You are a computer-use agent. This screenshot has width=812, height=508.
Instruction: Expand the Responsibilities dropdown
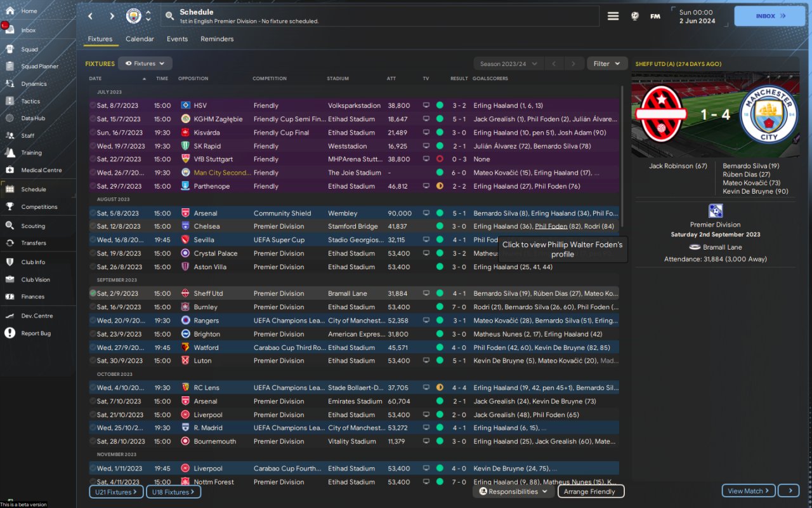pyautogui.click(x=513, y=491)
